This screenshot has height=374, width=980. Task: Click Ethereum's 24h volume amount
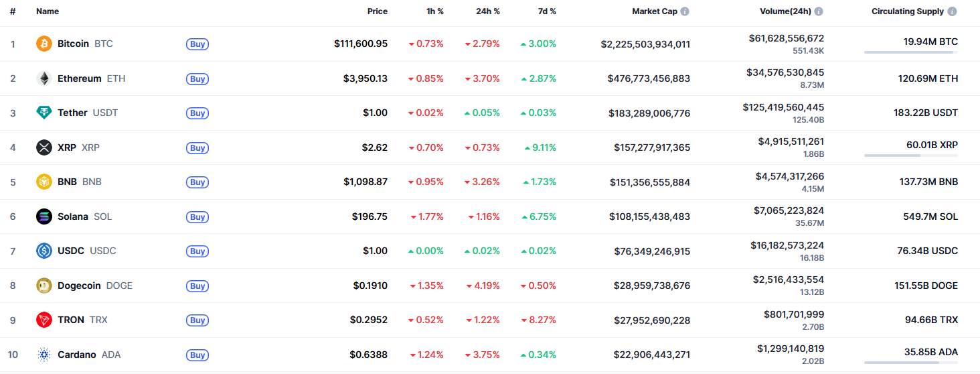click(785, 72)
